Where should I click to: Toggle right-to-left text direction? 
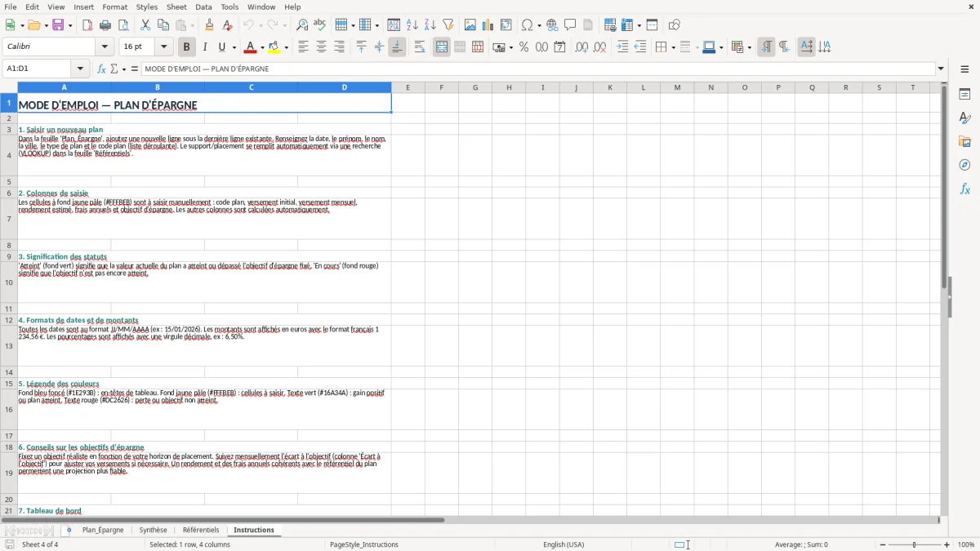[x=784, y=47]
